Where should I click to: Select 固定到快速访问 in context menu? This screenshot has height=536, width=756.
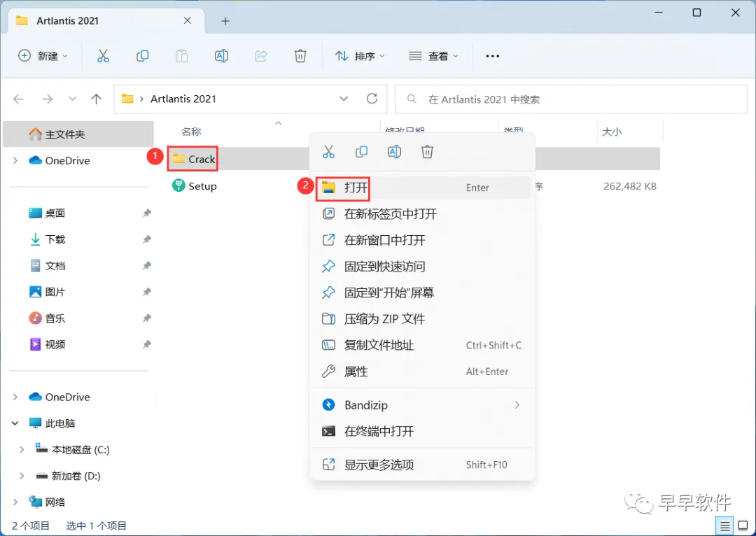(421, 266)
